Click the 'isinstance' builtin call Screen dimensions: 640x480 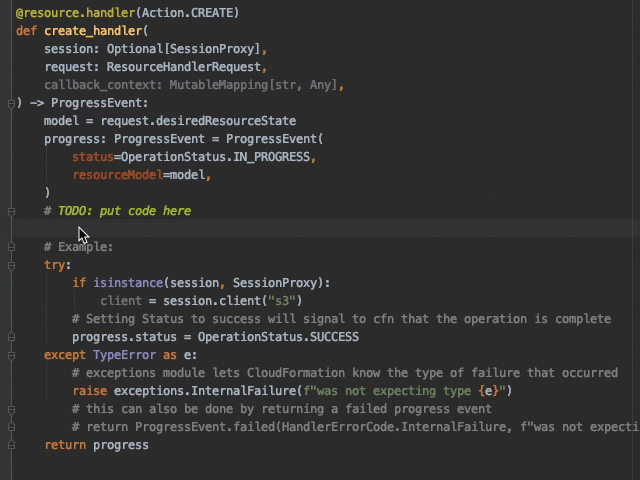pyautogui.click(x=128, y=283)
